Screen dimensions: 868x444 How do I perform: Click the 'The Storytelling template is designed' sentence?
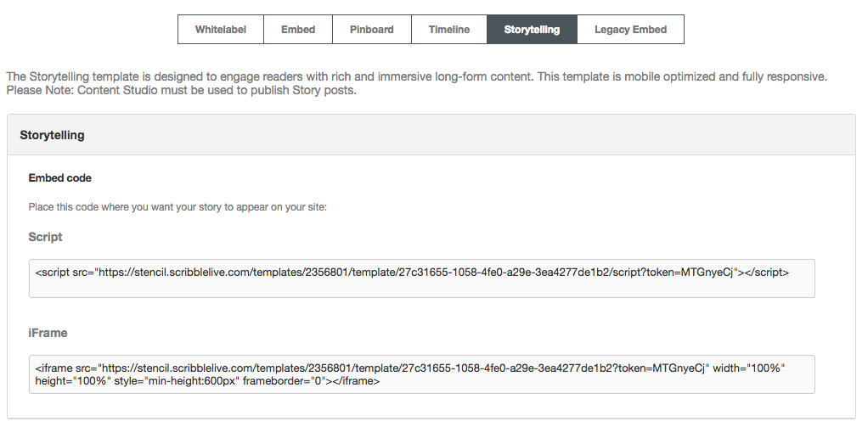[x=270, y=76]
